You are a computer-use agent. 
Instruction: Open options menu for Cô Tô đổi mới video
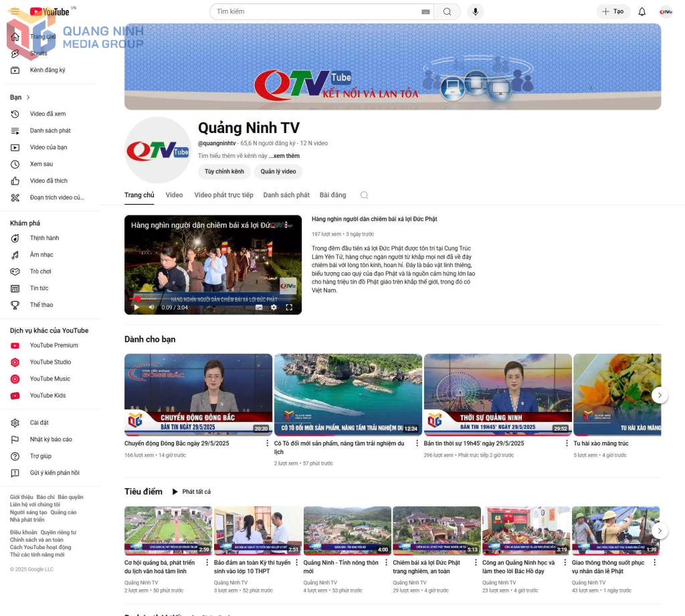click(417, 443)
